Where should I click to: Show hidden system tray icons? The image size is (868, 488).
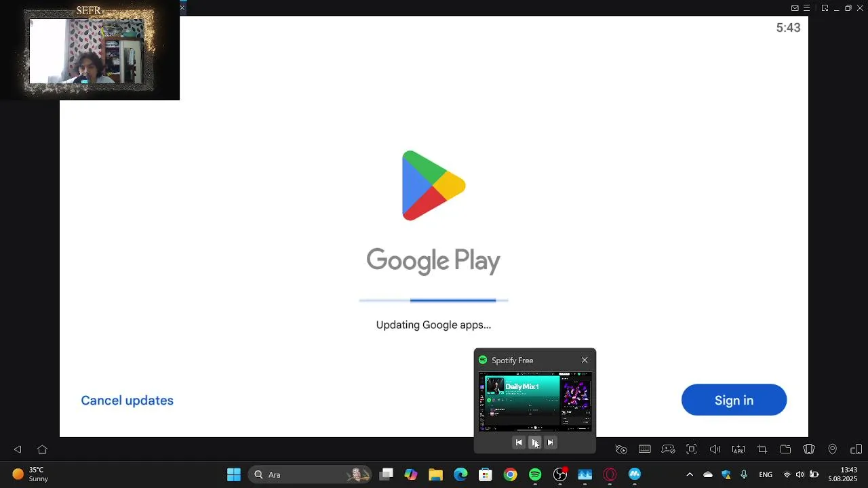click(690, 474)
